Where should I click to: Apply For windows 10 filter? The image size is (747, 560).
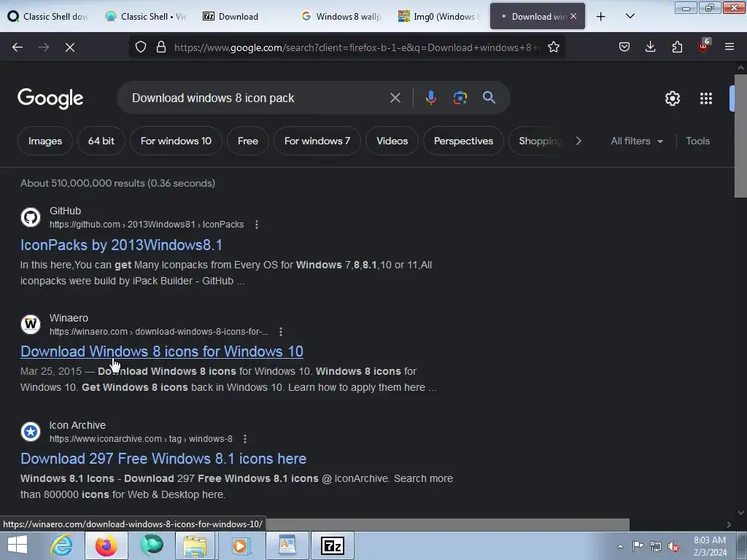coord(176,141)
